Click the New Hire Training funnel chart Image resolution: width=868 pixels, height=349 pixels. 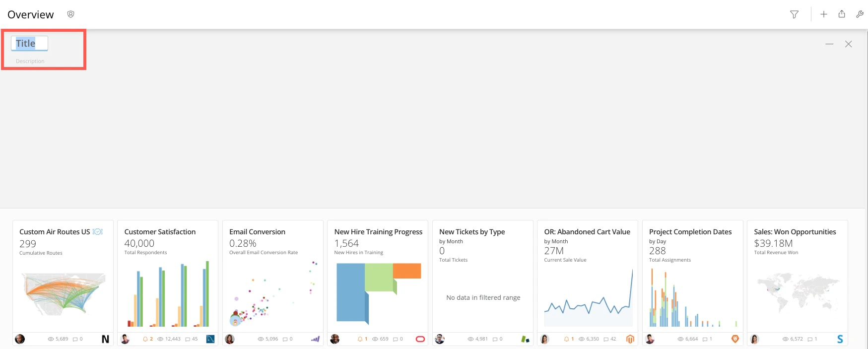click(x=378, y=293)
